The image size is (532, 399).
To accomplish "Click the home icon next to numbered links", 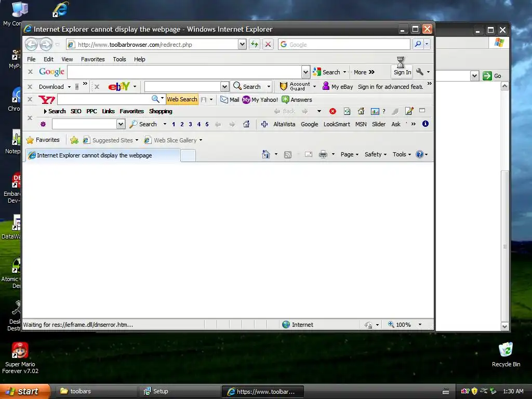I will click(246, 124).
